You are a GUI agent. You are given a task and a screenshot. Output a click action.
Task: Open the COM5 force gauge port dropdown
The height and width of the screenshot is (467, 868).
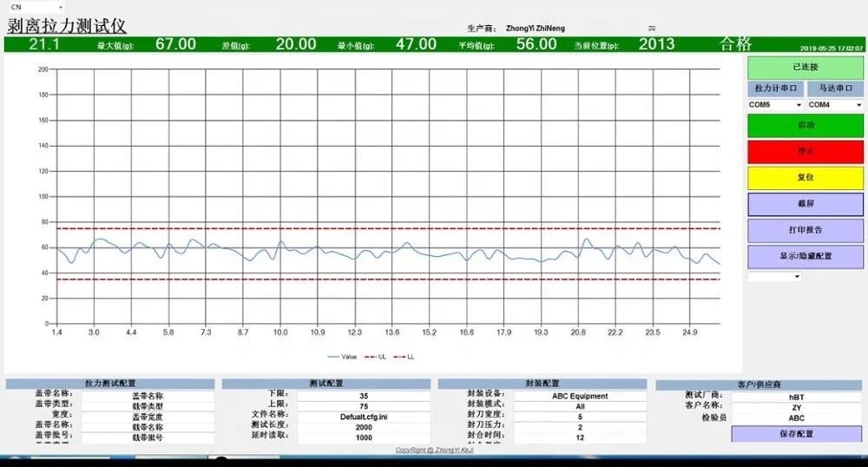(775, 105)
